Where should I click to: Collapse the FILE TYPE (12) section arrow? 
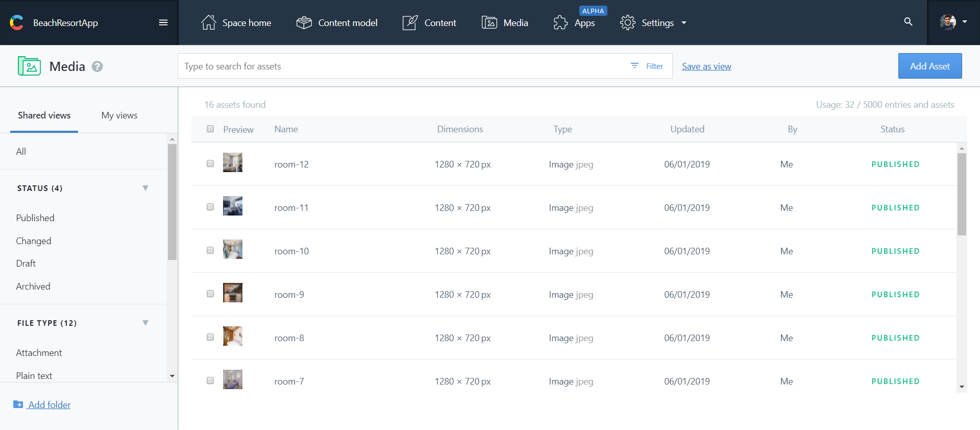pyautogui.click(x=145, y=323)
